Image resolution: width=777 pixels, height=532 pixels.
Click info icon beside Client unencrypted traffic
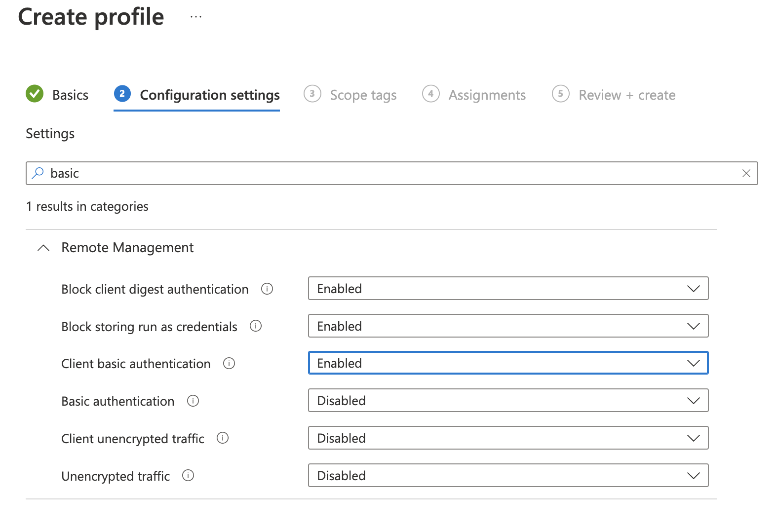pyautogui.click(x=223, y=438)
